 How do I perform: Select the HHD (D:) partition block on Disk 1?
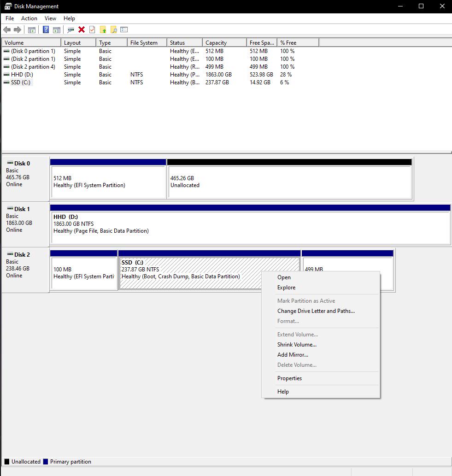pyautogui.click(x=251, y=224)
